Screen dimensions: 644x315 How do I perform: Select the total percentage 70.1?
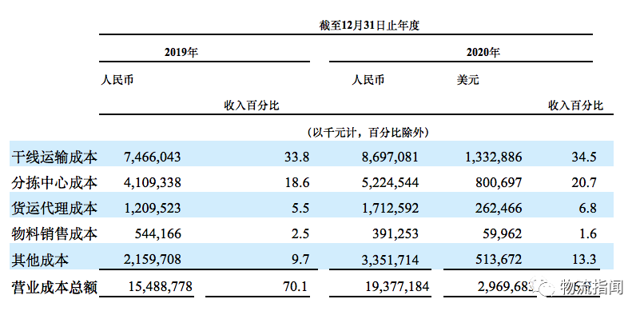pos(296,286)
